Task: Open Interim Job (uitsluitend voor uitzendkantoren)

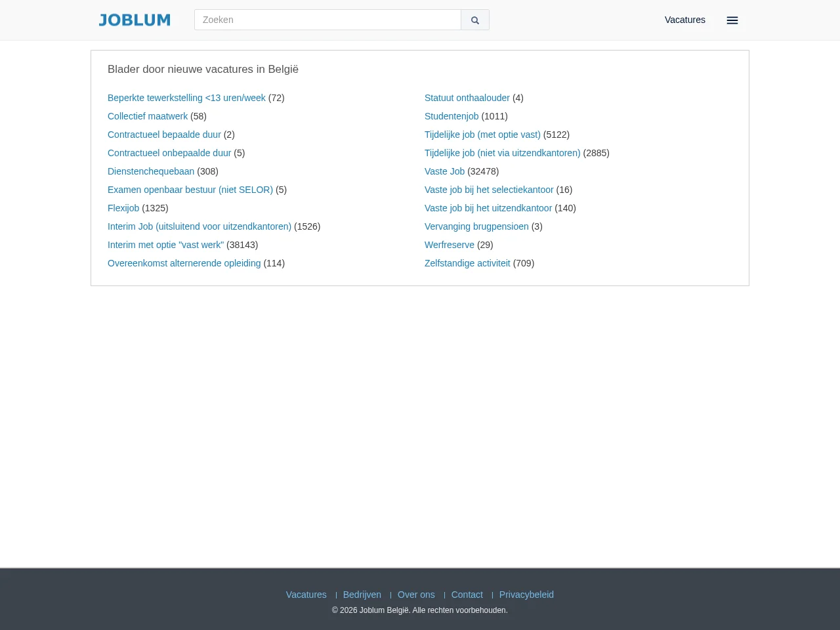Action: pyautogui.click(x=199, y=226)
